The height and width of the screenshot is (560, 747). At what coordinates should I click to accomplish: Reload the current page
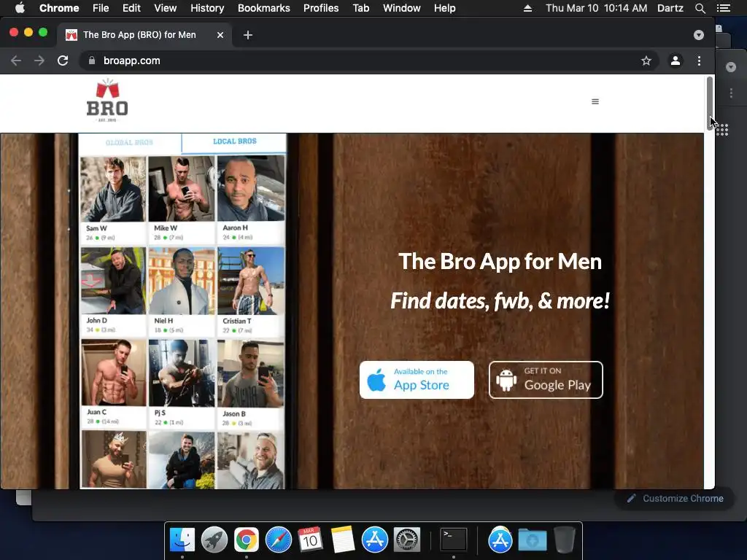(63, 61)
